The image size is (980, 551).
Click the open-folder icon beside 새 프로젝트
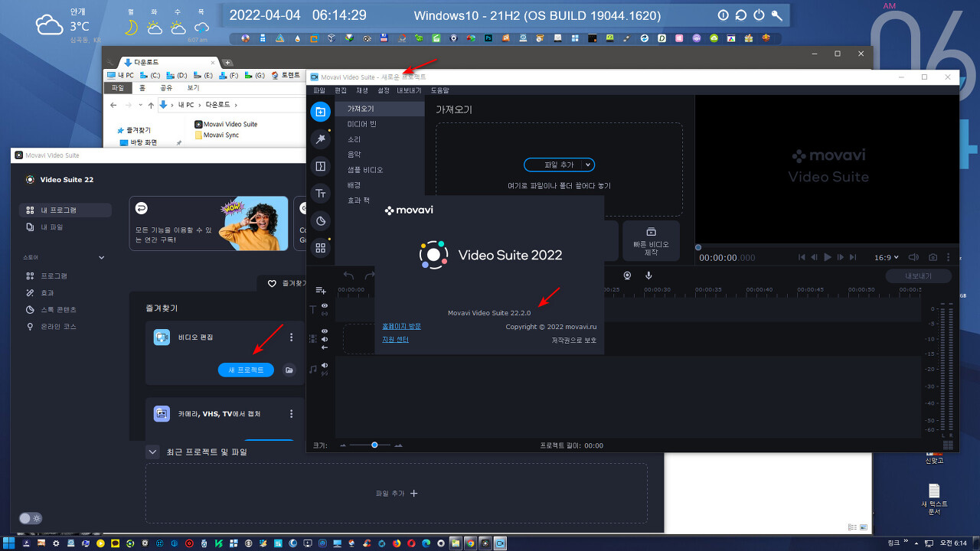289,370
